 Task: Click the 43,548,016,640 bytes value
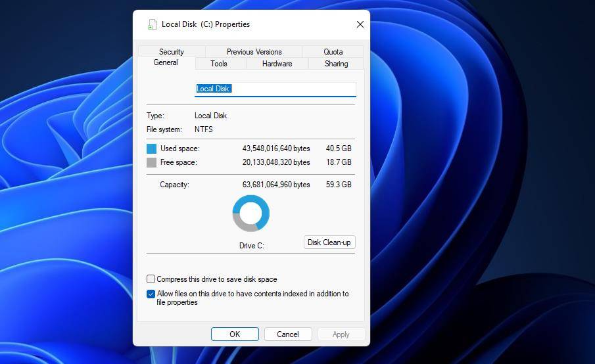(276, 148)
